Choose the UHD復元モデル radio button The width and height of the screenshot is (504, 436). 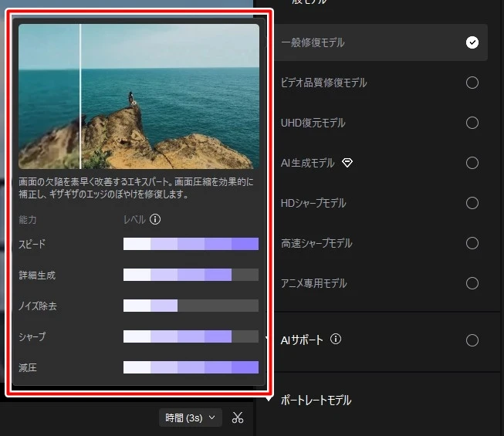coord(472,123)
